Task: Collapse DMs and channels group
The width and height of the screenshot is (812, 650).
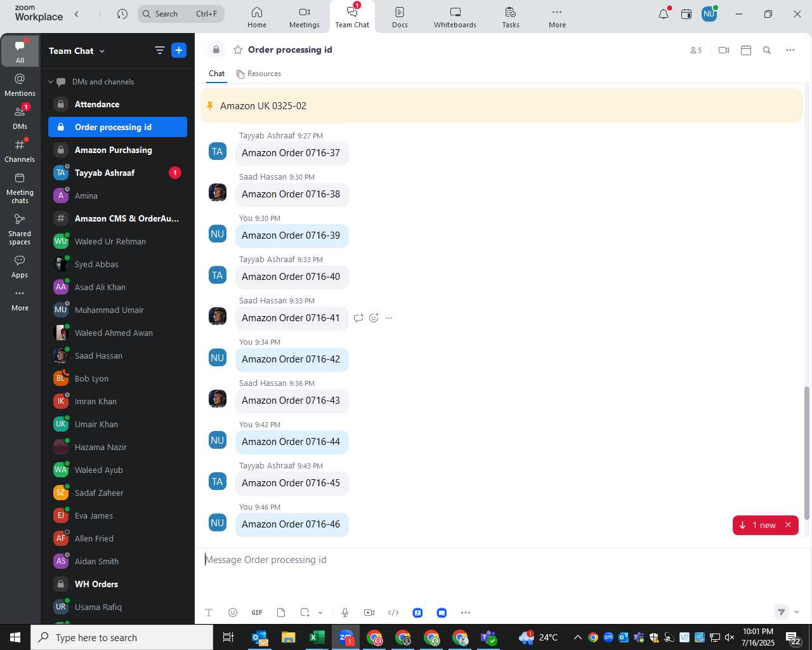Action: [51, 82]
